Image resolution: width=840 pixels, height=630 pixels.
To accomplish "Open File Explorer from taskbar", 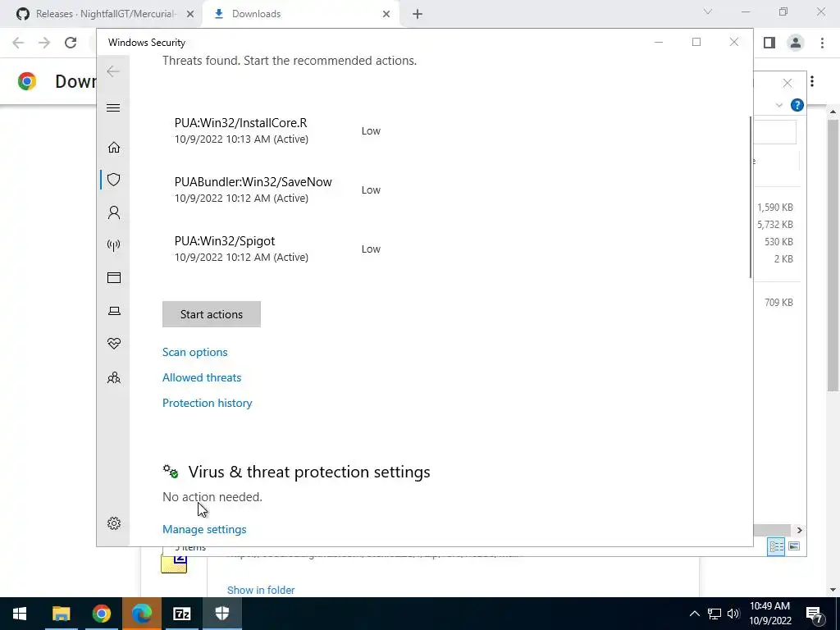I will (x=61, y=614).
